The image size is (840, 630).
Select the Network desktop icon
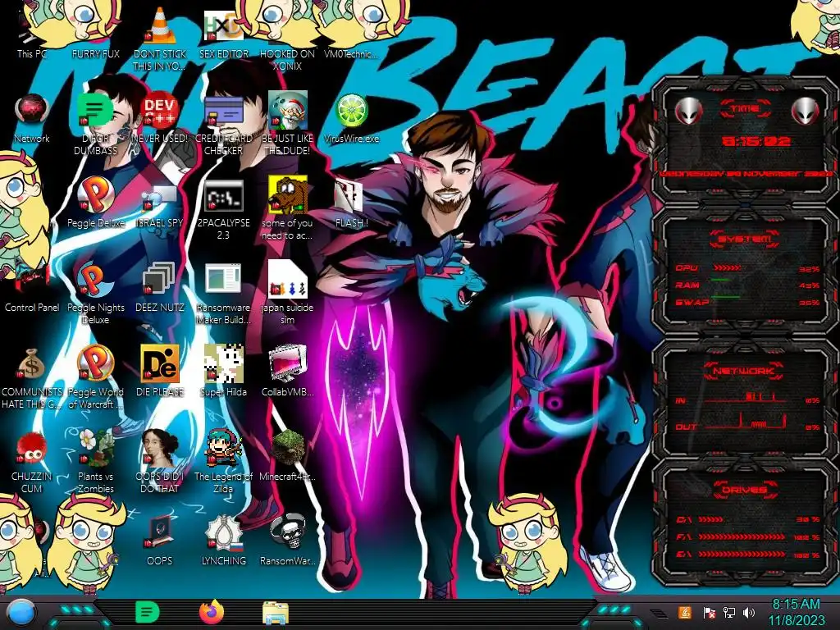click(32, 118)
